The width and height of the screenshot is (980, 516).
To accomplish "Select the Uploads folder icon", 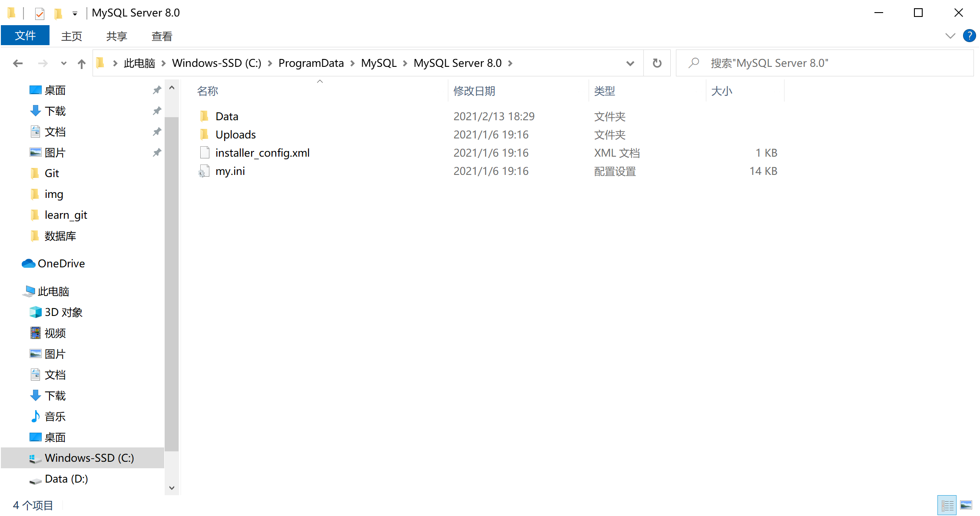I will (x=204, y=135).
